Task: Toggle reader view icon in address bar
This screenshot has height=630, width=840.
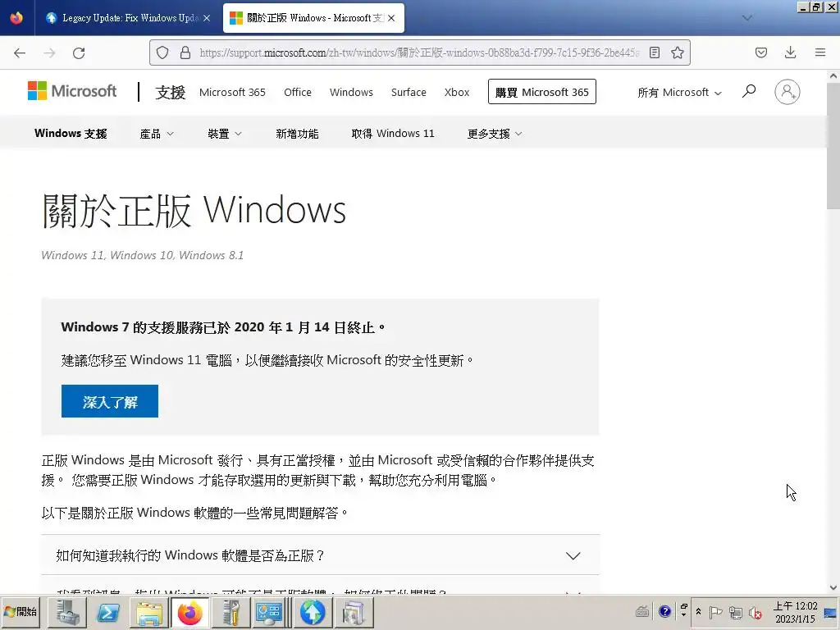Action: point(654,52)
